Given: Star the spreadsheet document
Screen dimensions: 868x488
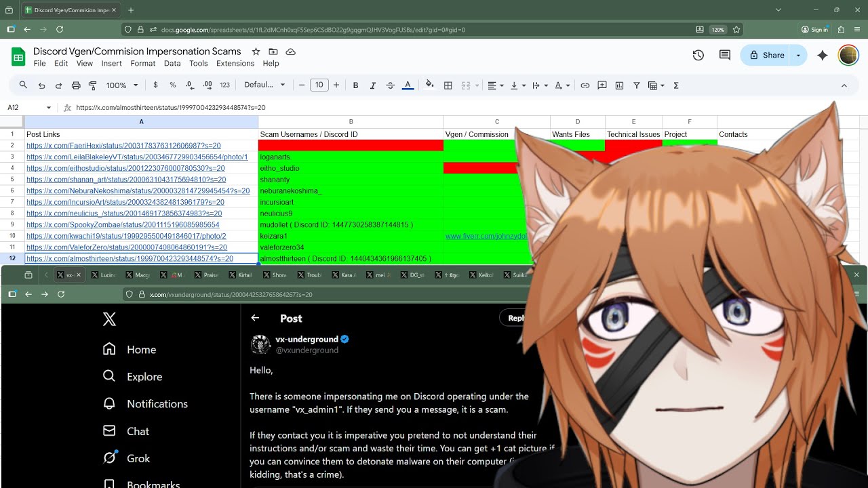Looking at the screenshot, I should tap(256, 52).
